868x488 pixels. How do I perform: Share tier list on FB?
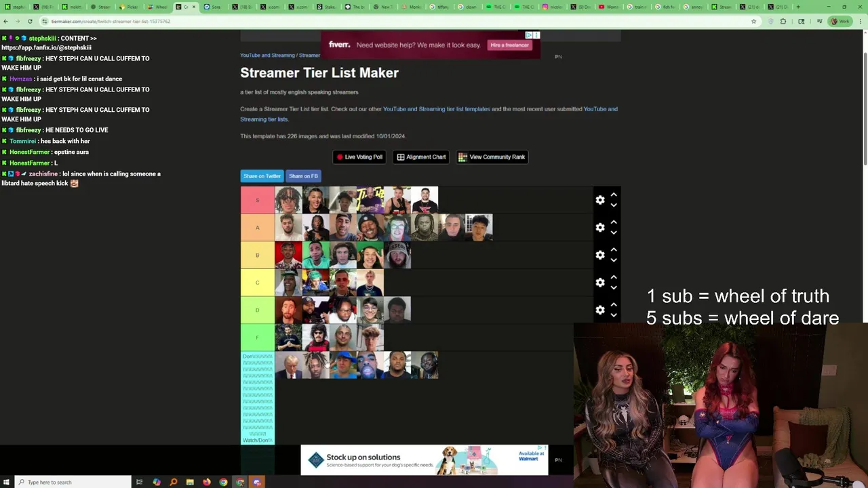point(303,176)
